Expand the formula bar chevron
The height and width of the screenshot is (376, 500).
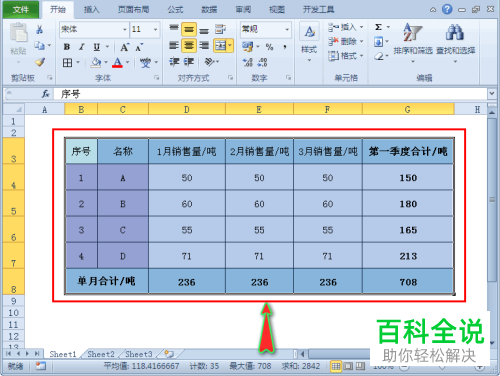coord(492,94)
